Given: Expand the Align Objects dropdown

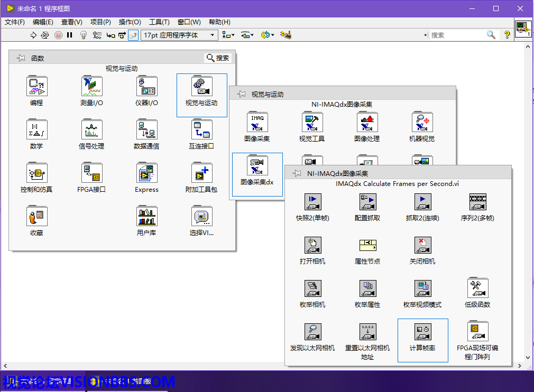Looking at the screenshot, I should click(228, 35).
